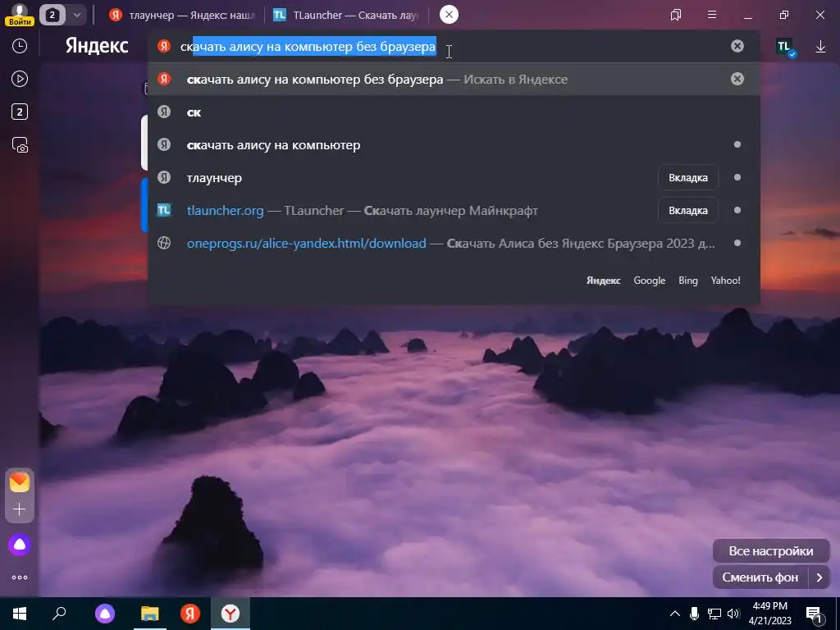
Task: Click the dot on 'скачать алису на компьютер' row
Action: (x=737, y=144)
